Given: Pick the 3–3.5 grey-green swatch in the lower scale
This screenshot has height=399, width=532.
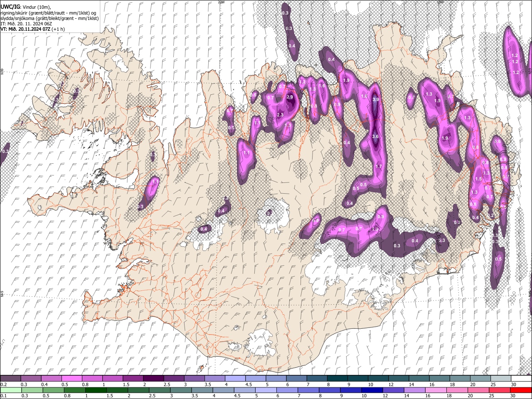Looking at the screenshot, I should 181,390.
